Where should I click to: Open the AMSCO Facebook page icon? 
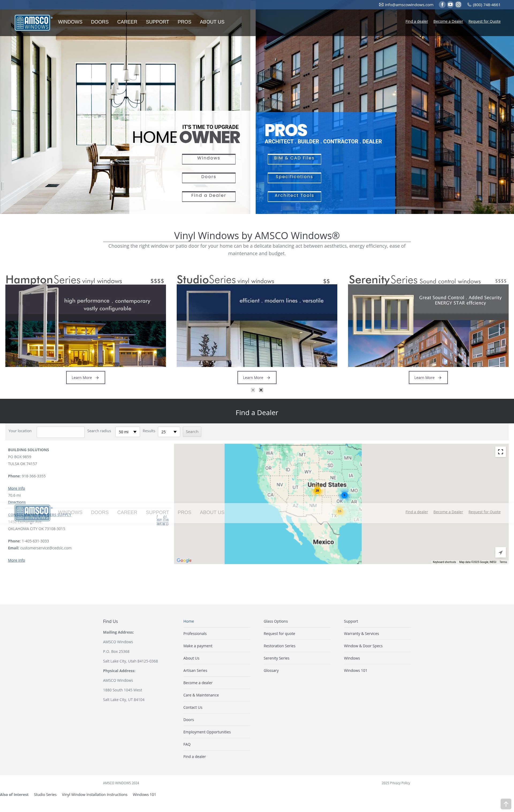(442, 5)
